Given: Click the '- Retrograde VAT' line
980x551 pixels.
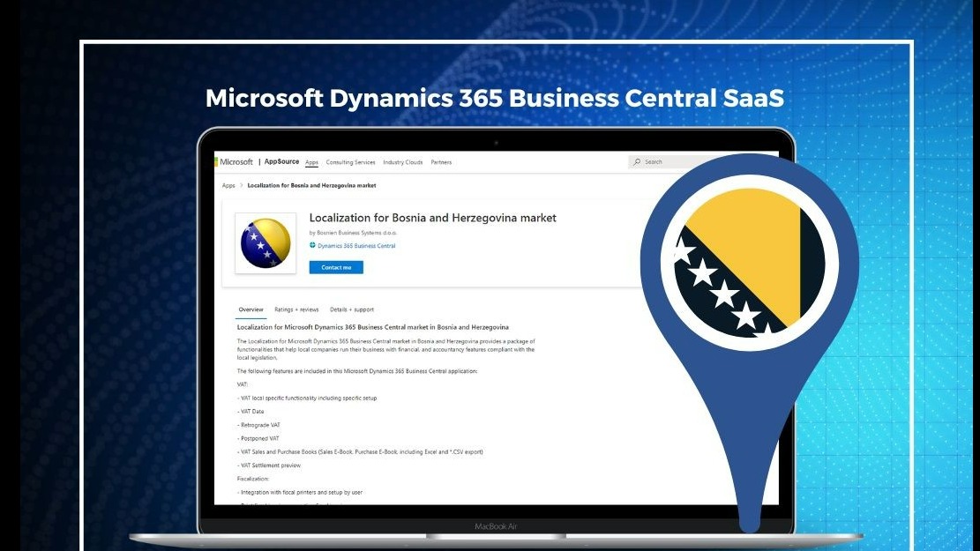Looking at the screenshot, I should pyautogui.click(x=258, y=426).
